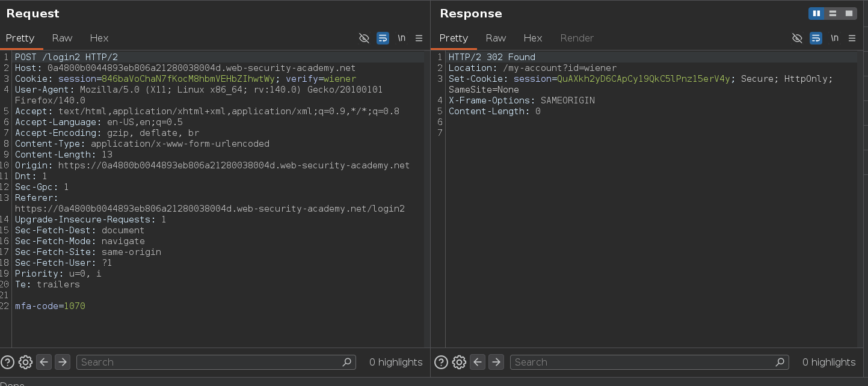Switch Request panel to Raw tab
The width and height of the screenshot is (868, 386).
pyautogui.click(x=62, y=38)
